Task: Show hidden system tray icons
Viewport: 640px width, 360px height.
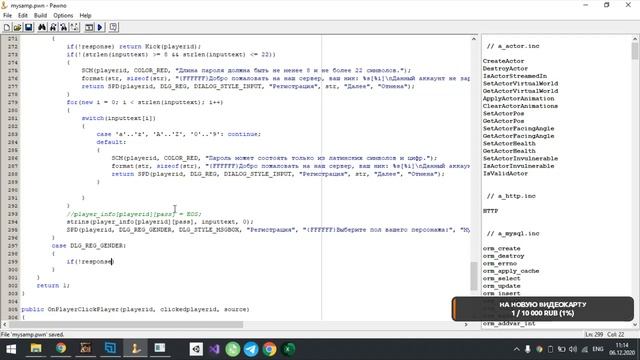Action: (516, 349)
